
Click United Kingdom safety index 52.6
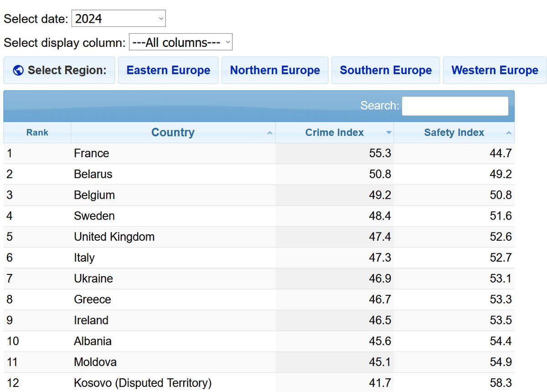(501, 237)
